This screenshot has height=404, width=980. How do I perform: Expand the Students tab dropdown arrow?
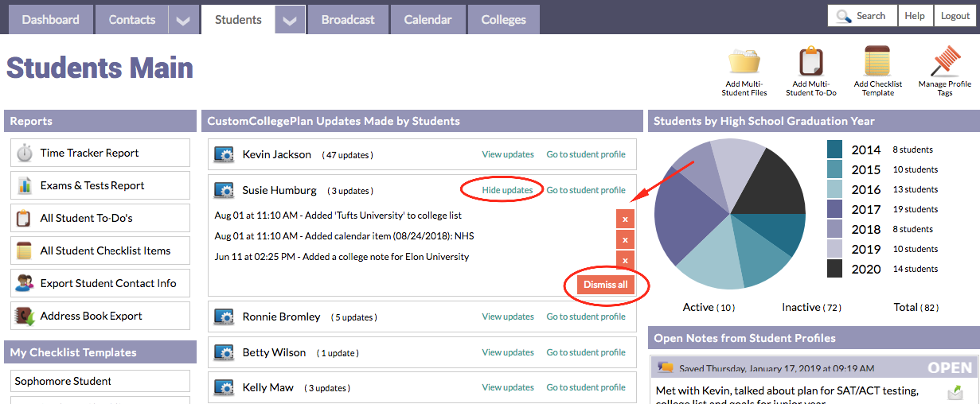click(290, 20)
